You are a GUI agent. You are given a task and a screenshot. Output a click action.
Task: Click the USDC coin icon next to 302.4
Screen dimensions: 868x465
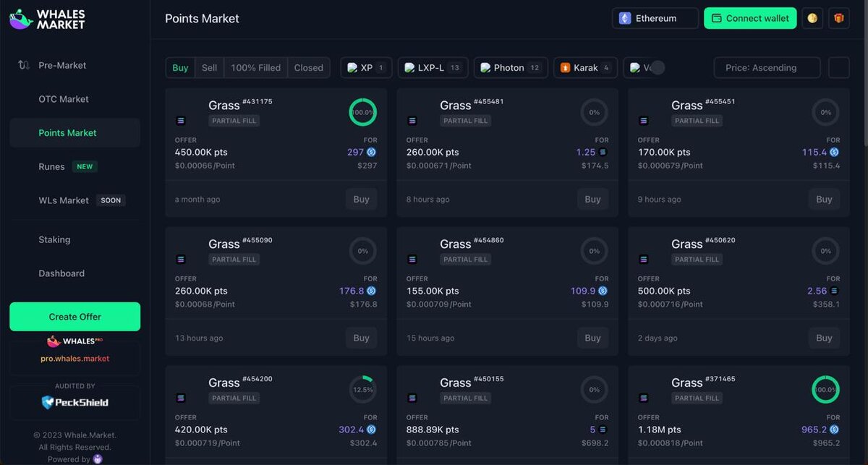[x=372, y=430]
